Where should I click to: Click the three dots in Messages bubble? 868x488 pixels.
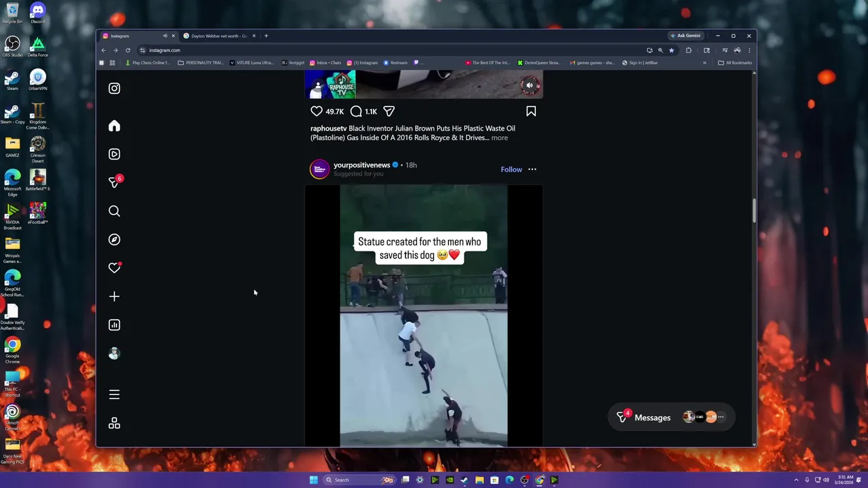pos(721,417)
